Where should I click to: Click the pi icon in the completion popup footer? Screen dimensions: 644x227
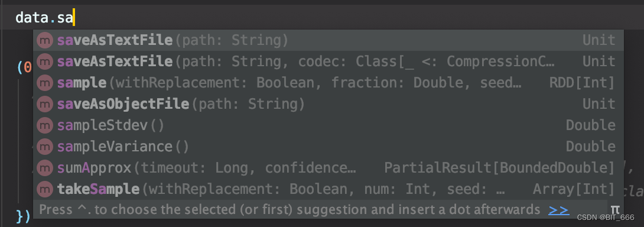click(x=615, y=210)
